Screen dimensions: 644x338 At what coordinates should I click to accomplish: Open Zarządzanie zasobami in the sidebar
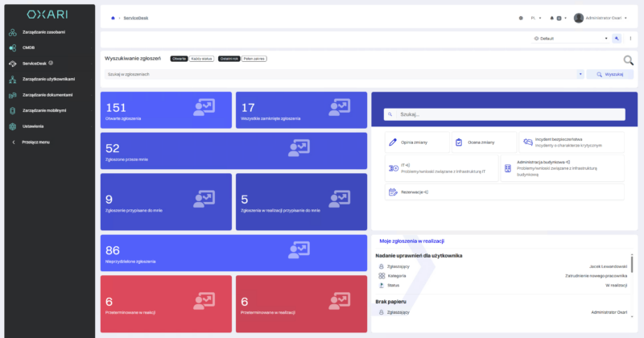coord(43,32)
